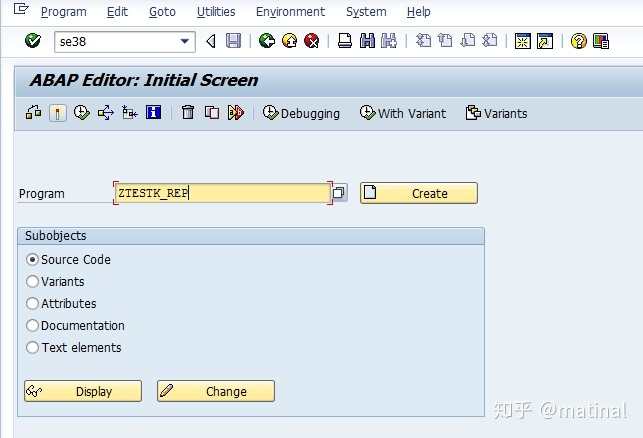
Task: Click the With Variant button
Action: pos(403,113)
